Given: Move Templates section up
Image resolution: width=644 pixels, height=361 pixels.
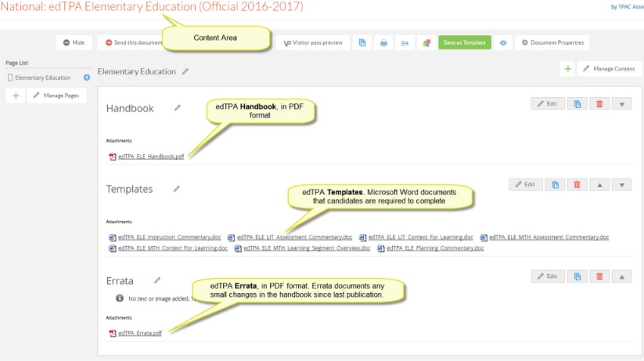Looking at the screenshot, I should (599, 184).
